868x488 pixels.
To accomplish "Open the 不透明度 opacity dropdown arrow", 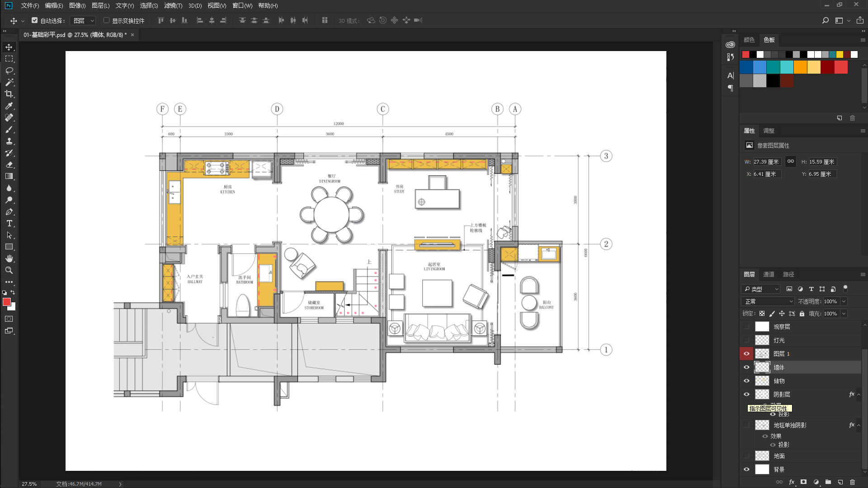I will [844, 301].
